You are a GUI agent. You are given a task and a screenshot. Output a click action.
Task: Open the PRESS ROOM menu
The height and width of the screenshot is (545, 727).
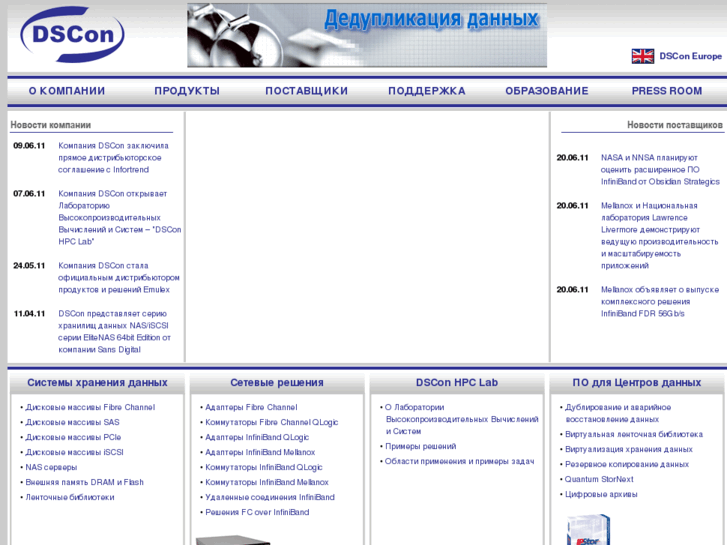click(x=667, y=91)
